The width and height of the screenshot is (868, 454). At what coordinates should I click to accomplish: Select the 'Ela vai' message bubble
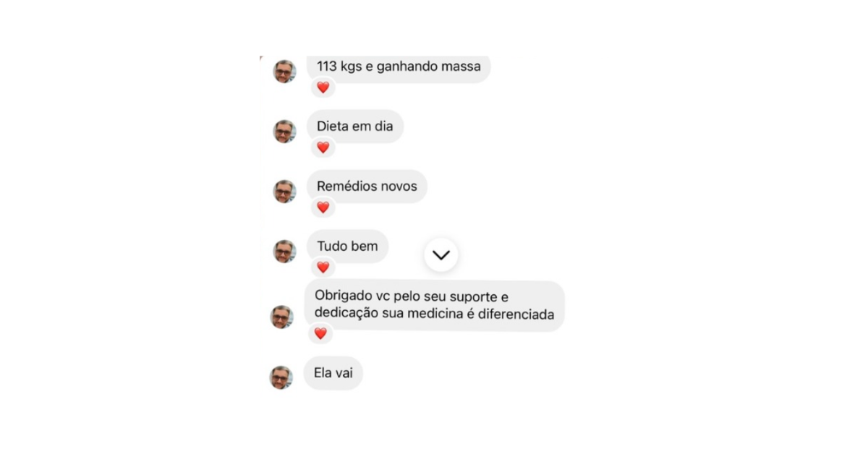(333, 373)
